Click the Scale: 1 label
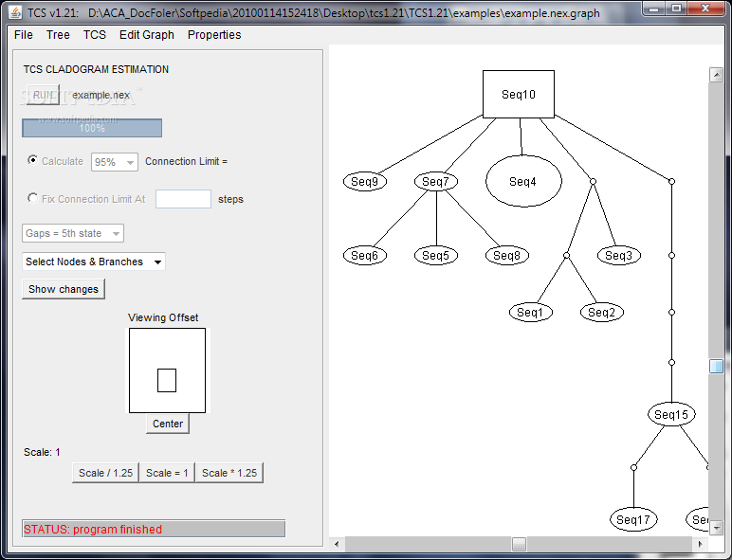Image resolution: width=732 pixels, height=560 pixels. 42,452
